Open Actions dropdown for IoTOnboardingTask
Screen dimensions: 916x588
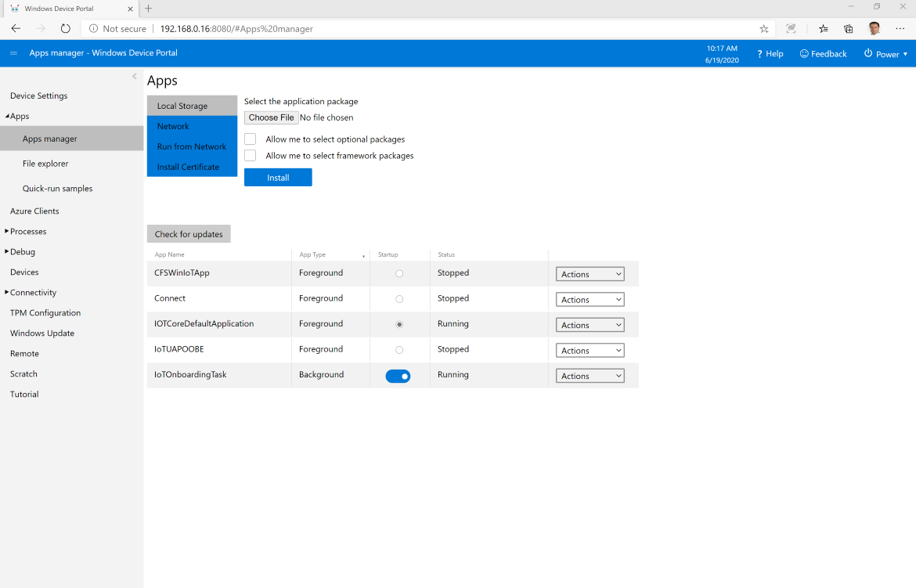[x=590, y=376]
